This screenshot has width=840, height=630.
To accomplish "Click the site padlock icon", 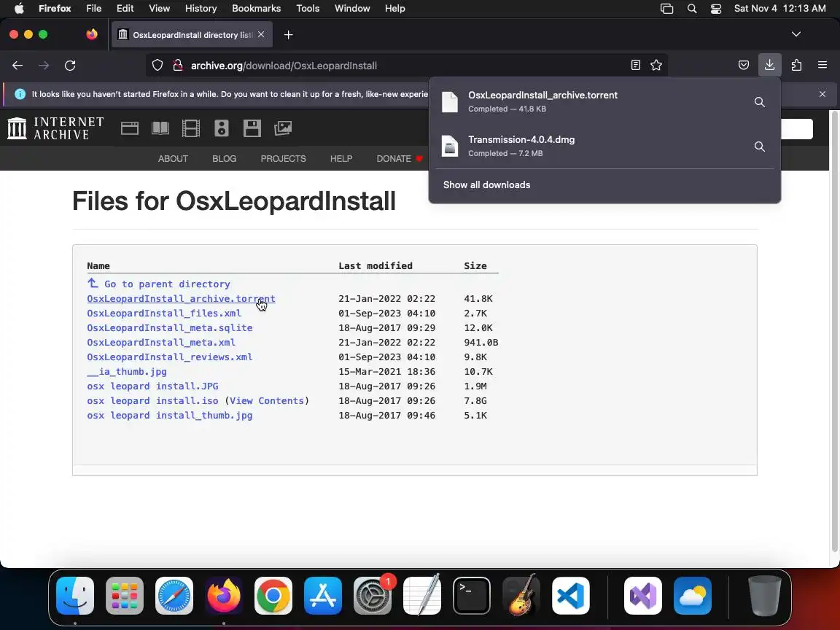I will (178, 66).
